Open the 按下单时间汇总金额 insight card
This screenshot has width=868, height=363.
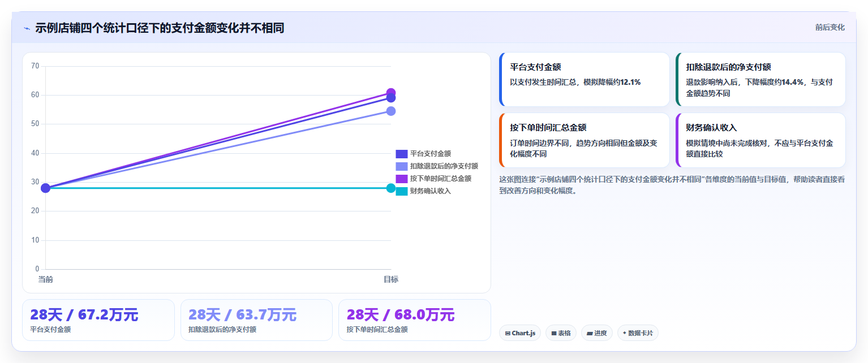(584, 140)
